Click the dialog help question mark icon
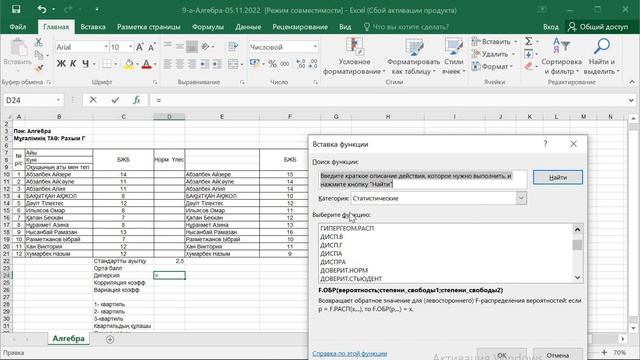The width and height of the screenshot is (640, 360). click(545, 144)
